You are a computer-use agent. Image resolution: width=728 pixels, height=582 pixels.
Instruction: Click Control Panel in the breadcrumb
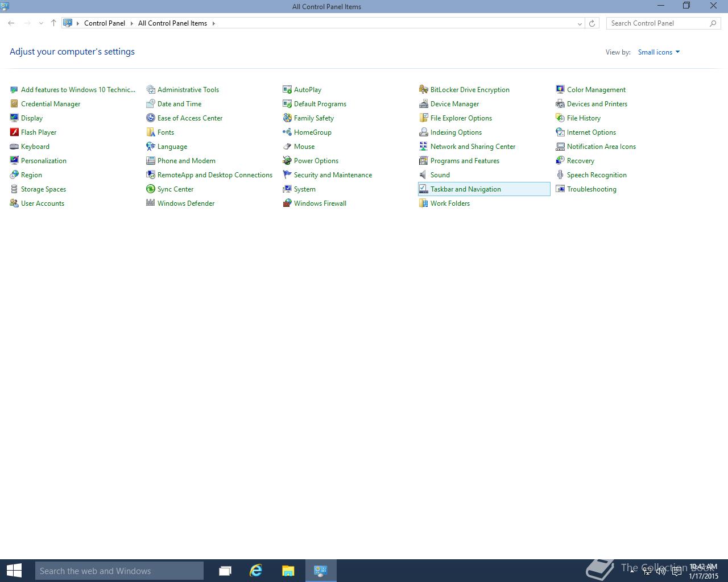(x=105, y=23)
